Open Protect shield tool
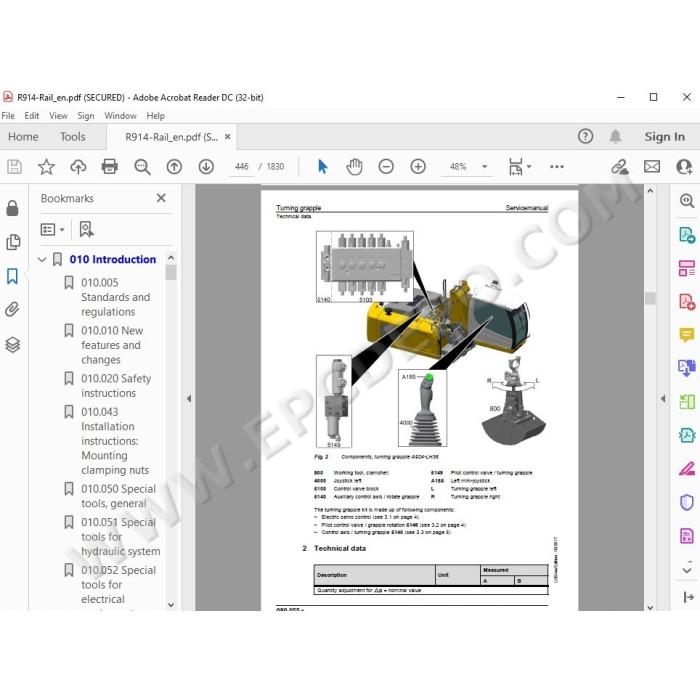The width and height of the screenshot is (700, 700). (687, 502)
